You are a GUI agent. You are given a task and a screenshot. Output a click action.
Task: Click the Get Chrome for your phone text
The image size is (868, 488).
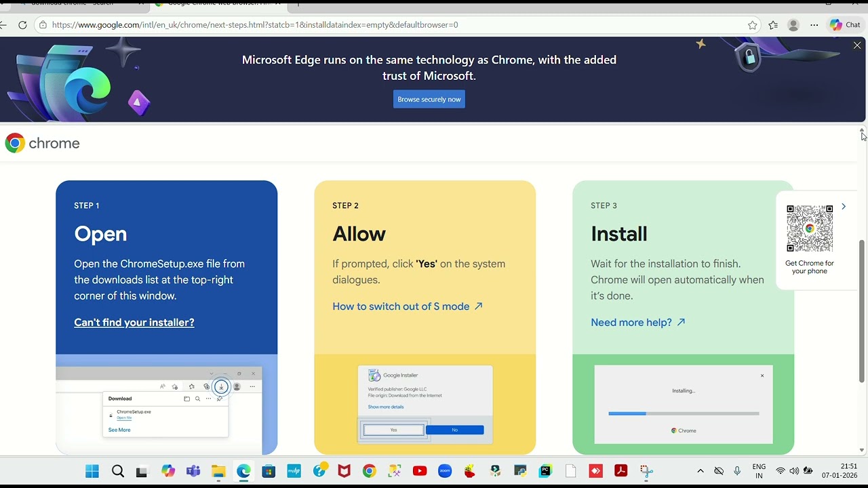tap(810, 267)
